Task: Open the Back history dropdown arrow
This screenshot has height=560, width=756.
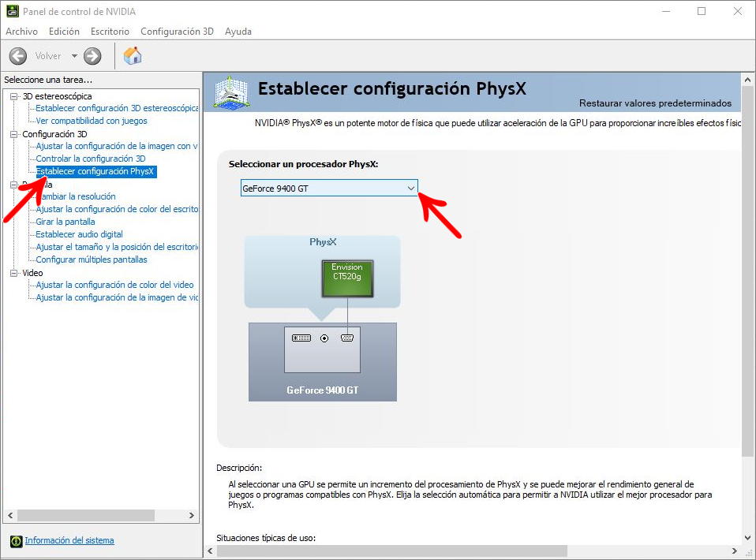Action: pos(74,56)
